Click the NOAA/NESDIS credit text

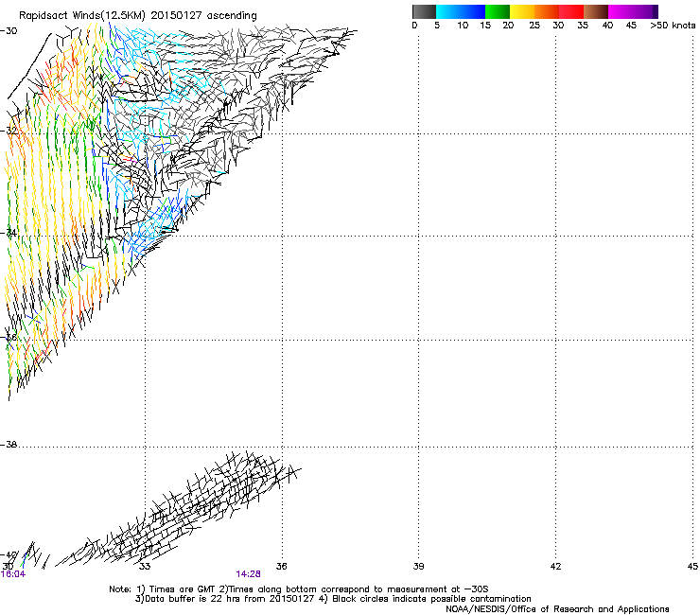(x=557, y=609)
